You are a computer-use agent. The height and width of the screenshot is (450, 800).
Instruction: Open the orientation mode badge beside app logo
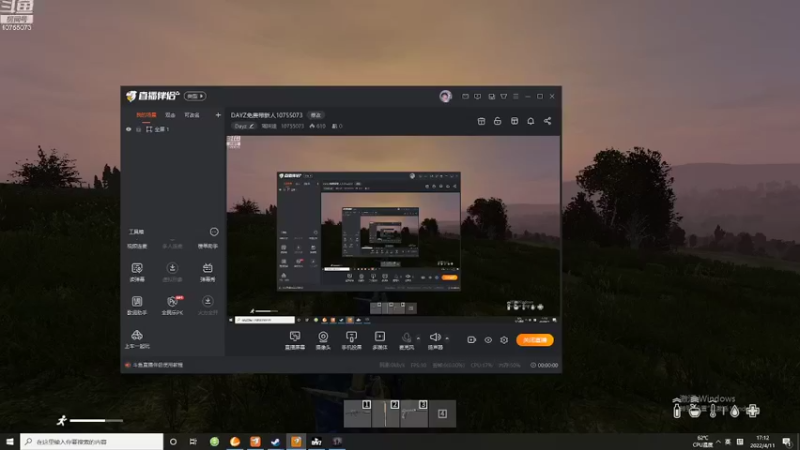tap(195, 96)
